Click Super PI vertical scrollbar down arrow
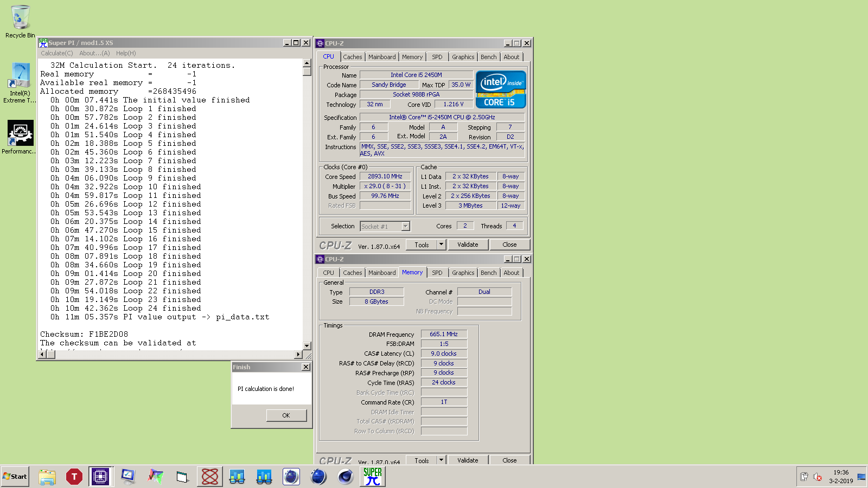 point(307,345)
